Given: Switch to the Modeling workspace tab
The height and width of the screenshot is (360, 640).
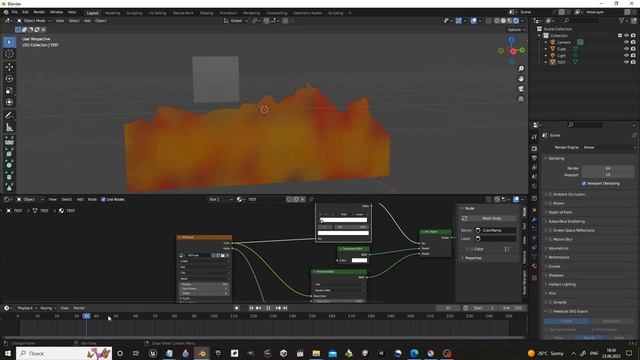Looking at the screenshot, I should click(x=112, y=13).
